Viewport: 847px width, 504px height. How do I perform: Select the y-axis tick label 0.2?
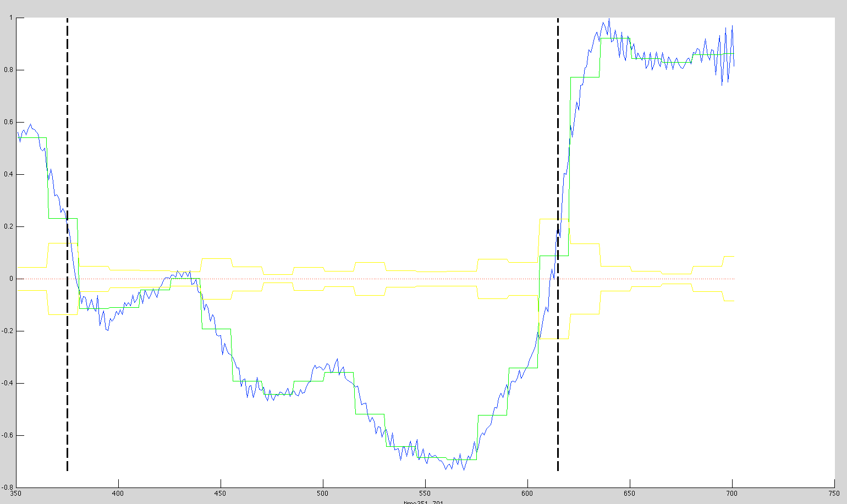point(9,227)
